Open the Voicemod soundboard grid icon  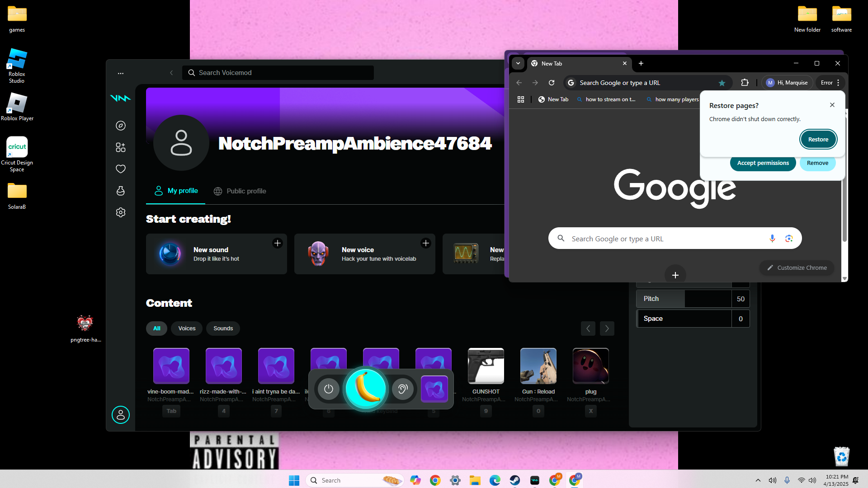[x=121, y=147]
